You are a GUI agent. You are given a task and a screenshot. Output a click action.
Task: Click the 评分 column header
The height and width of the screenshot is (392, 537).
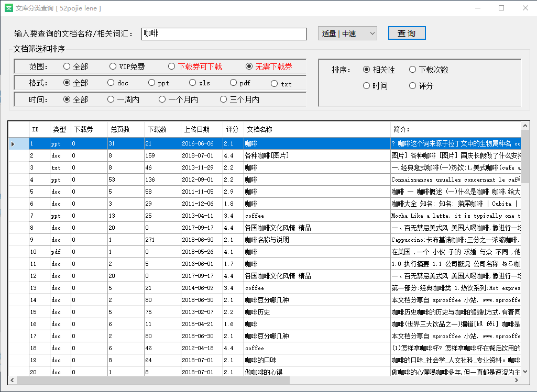pos(233,129)
